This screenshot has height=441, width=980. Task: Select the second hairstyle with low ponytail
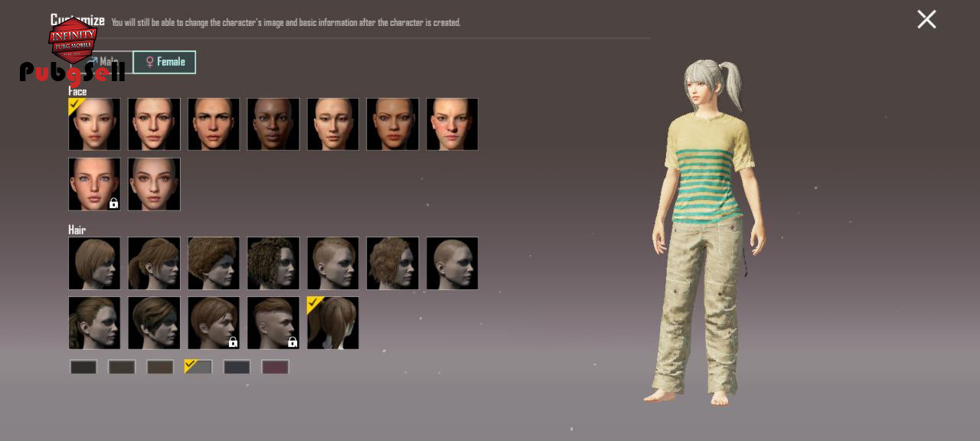click(154, 263)
